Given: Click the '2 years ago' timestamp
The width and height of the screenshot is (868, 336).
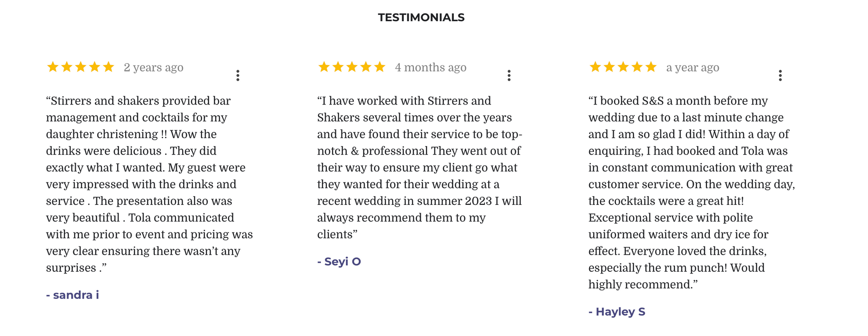Looking at the screenshot, I should pos(154,68).
